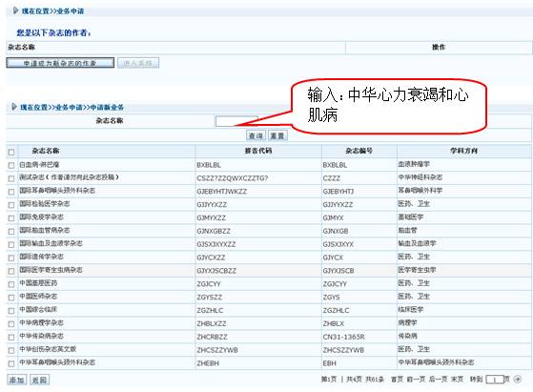Image resolution: width=533 pixels, height=392 pixels.
Task: Click journal name 国际检验医学杂志
Action: tap(44, 204)
